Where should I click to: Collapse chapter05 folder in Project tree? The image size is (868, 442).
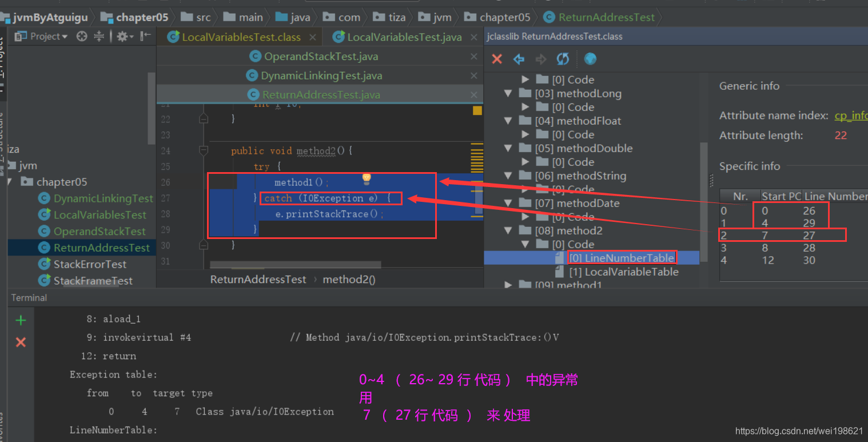click(x=9, y=182)
